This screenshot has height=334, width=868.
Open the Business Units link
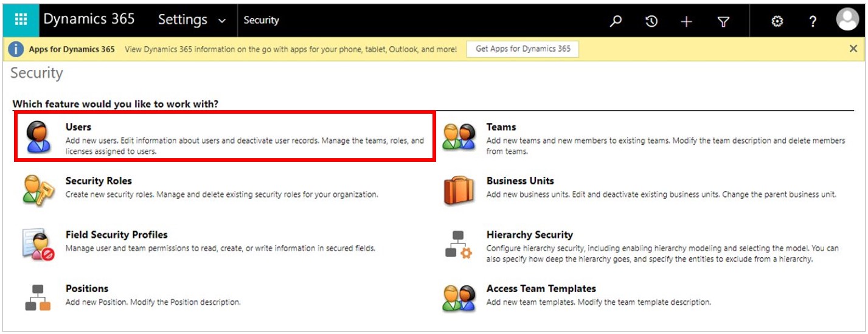[x=520, y=181]
